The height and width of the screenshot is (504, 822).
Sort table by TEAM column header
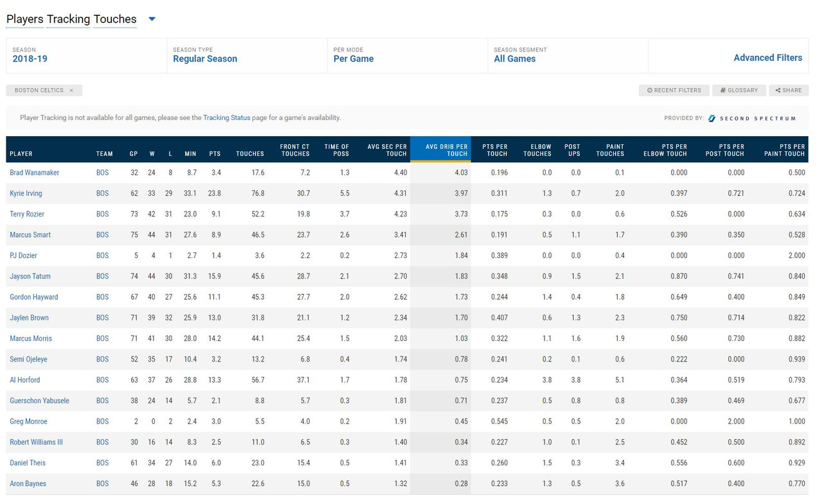pos(105,154)
